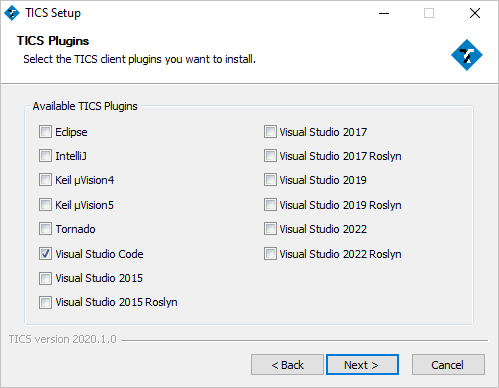Enable Visual Studio 2019 Roslyn plugin

pyautogui.click(x=270, y=205)
